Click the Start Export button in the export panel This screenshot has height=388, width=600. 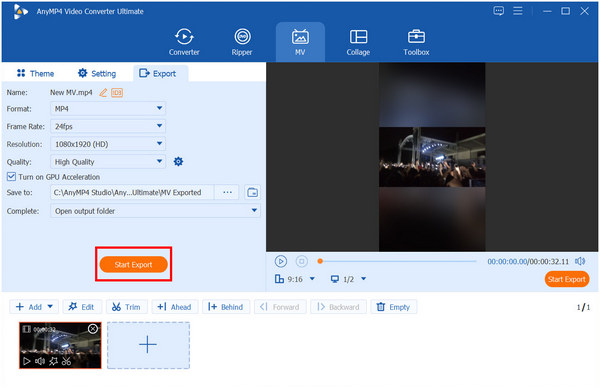(133, 264)
